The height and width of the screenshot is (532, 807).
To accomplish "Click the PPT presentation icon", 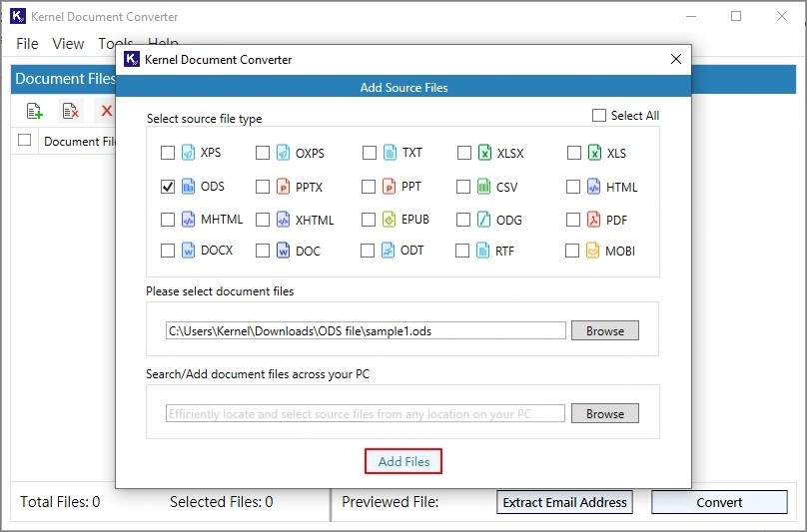I will 390,187.
